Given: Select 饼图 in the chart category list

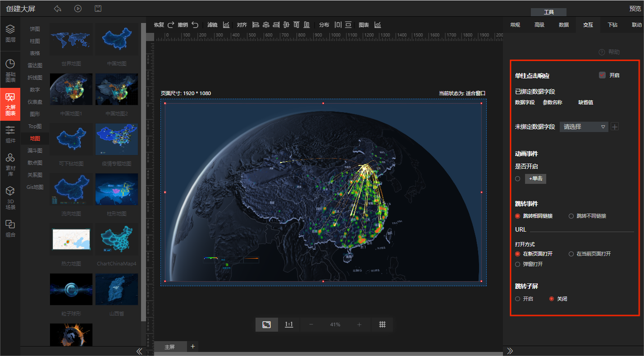Looking at the screenshot, I should pyautogui.click(x=35, y=29).
